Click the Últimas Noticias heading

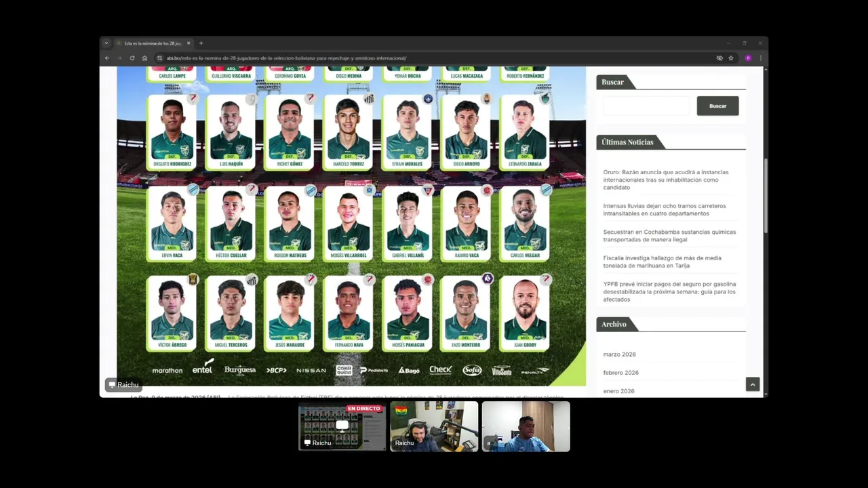[x=627, y=142]
